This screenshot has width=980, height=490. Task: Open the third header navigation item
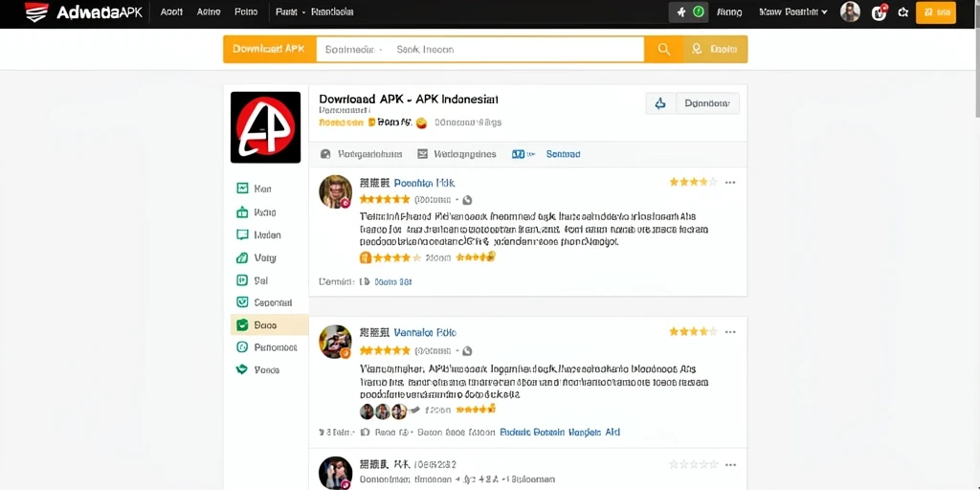tap(246, 11)
